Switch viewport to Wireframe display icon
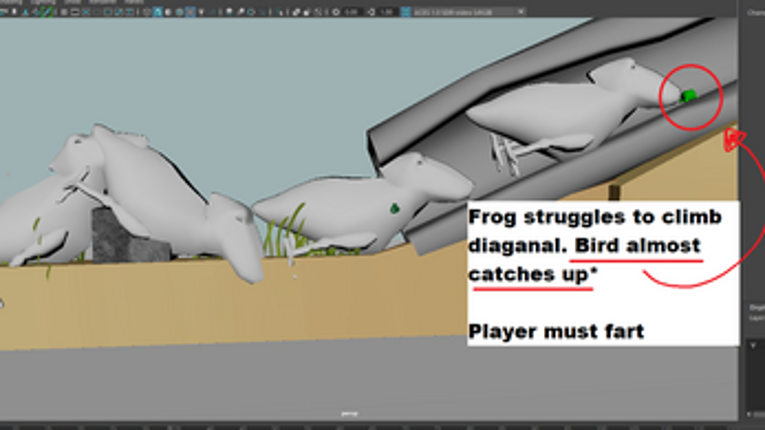 [147, 12]
